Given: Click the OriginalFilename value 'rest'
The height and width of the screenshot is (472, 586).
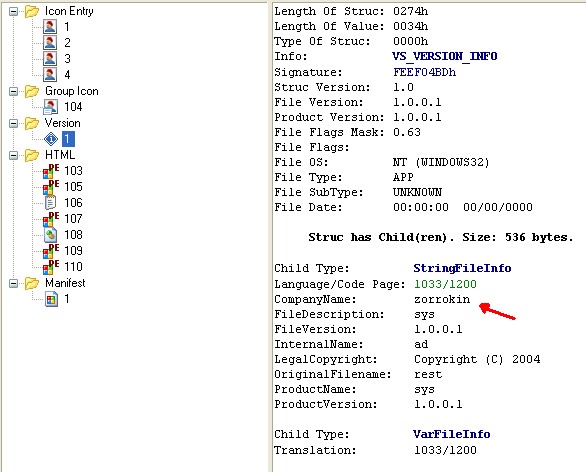Looking at the screenshot, I should [428, 374].
